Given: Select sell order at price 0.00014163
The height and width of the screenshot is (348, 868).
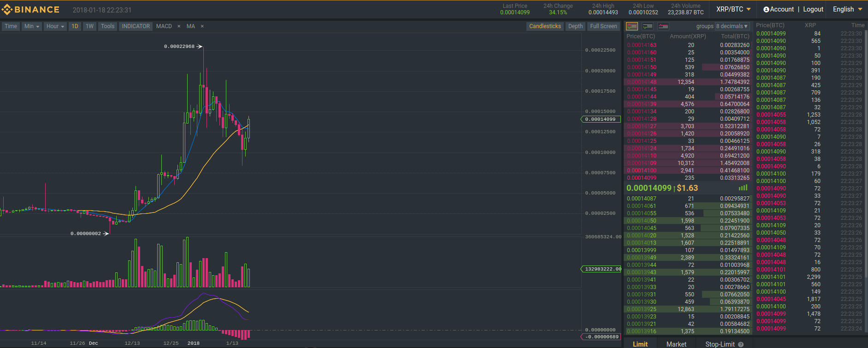Looking at the screenshot, I should pyautogui.click(x=688, y=45).
